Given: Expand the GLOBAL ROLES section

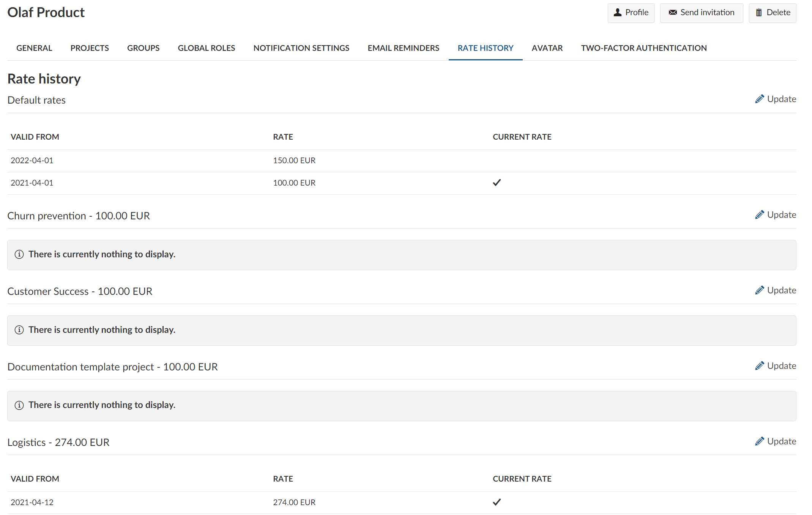Looking at the screenshot, I should point(207,49).
